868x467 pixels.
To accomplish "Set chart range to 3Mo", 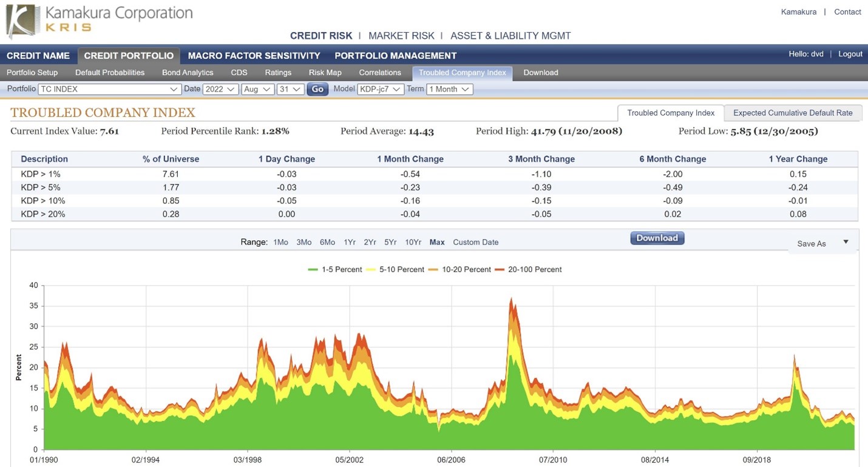I will point(304,242).
